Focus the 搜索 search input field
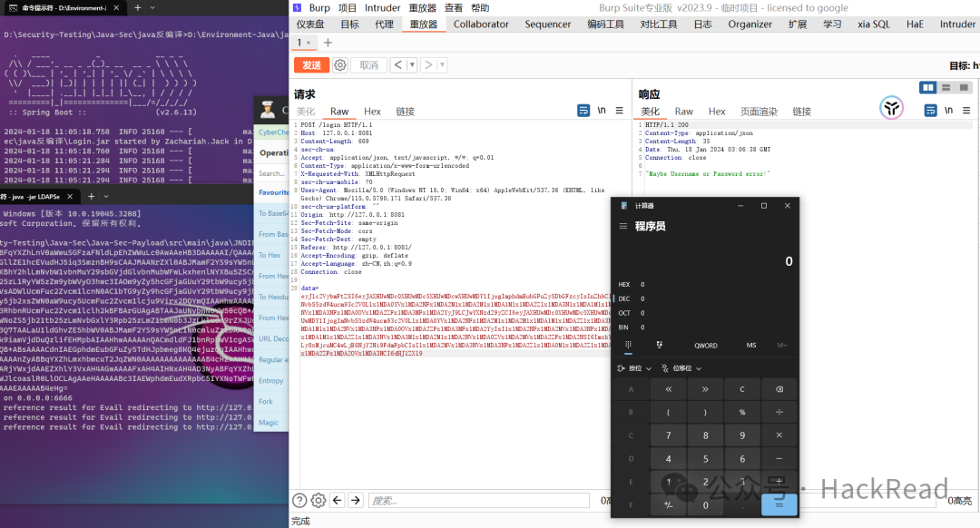Image resolution: width=980 pixels, height=528 pixels. [x=478, y=501]
